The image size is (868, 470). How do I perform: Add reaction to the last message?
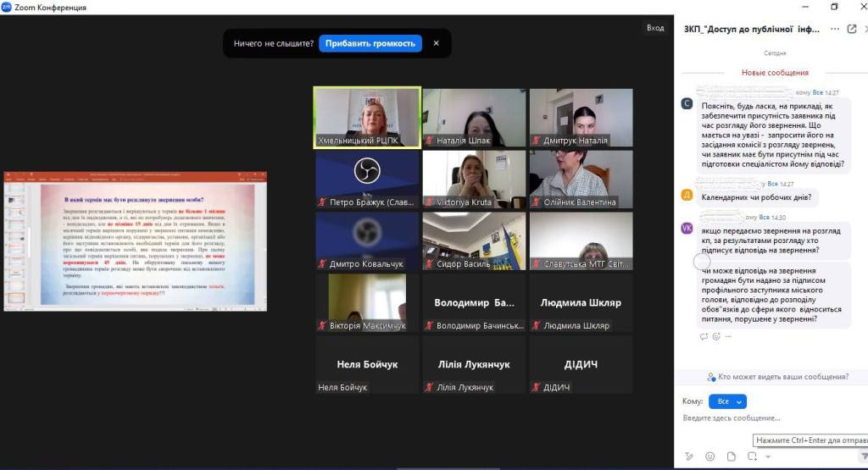pos(716,336)
